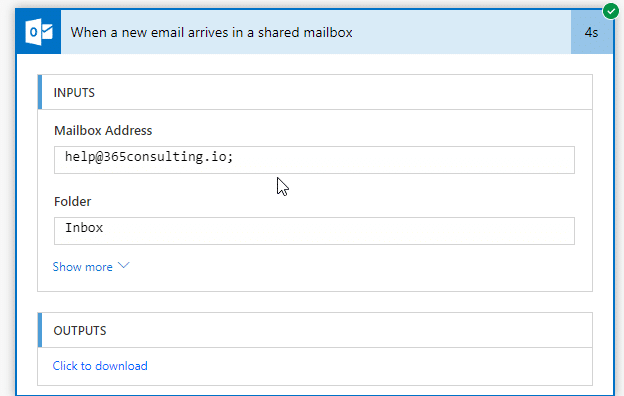Collapse the shared mailbox trigger header
624x396 pixels.
[316, 32]
